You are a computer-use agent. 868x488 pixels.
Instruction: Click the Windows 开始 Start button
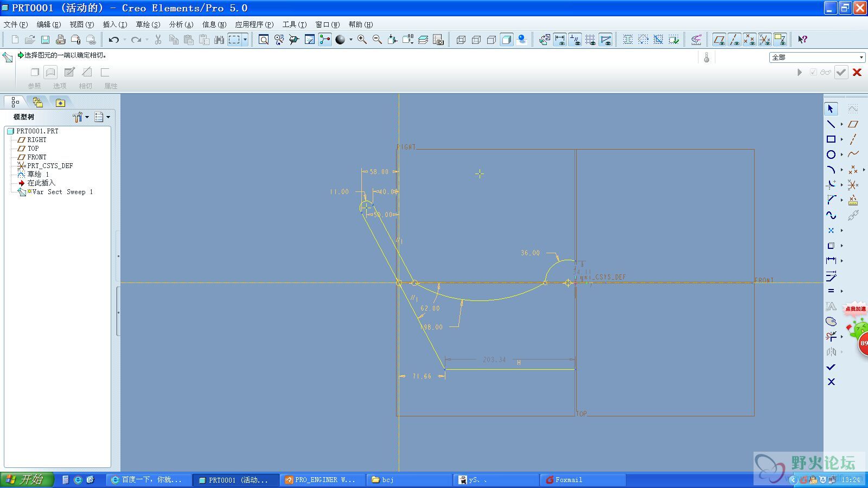(27, 479)
